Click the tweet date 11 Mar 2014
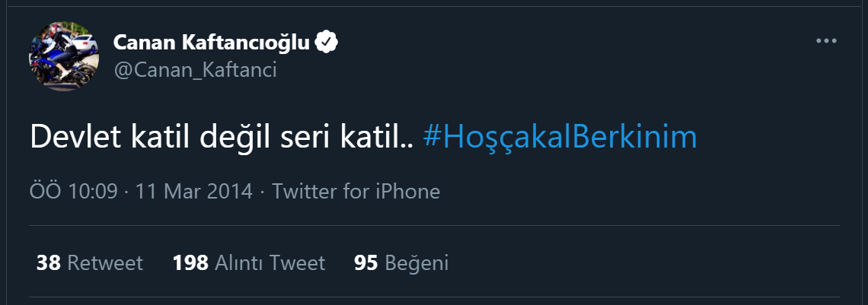The image size is (868, 305). [x=193, y=191]
